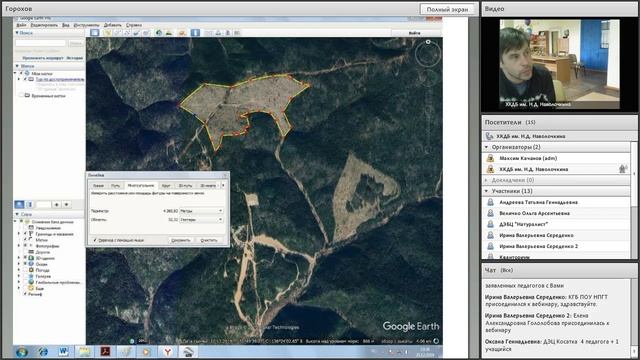Click the Очистить button in Ruler dialog

[209, 240]
